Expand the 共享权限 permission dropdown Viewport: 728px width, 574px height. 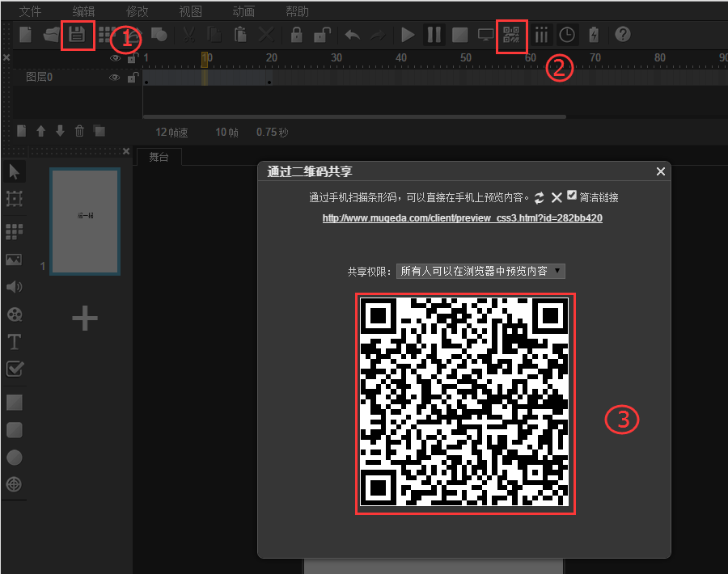pyautogui.click(x=480, y=272)
